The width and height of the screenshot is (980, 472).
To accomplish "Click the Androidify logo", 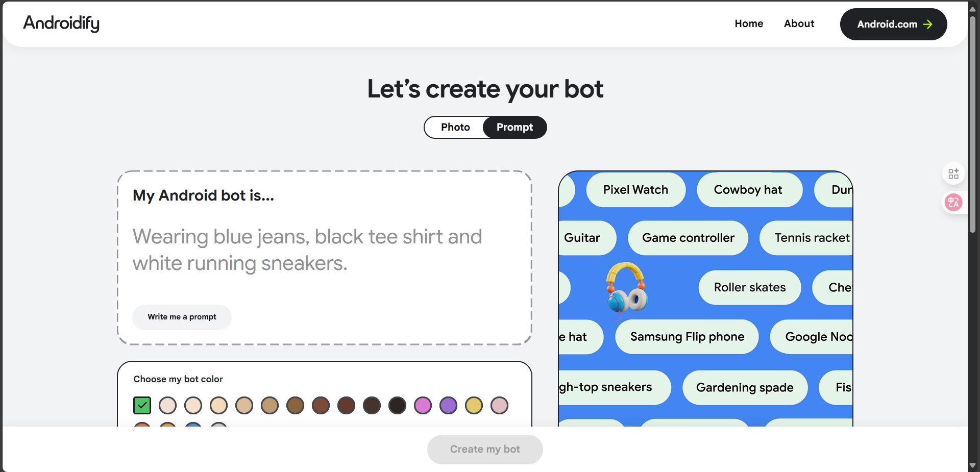I will [x=61, y=23].
